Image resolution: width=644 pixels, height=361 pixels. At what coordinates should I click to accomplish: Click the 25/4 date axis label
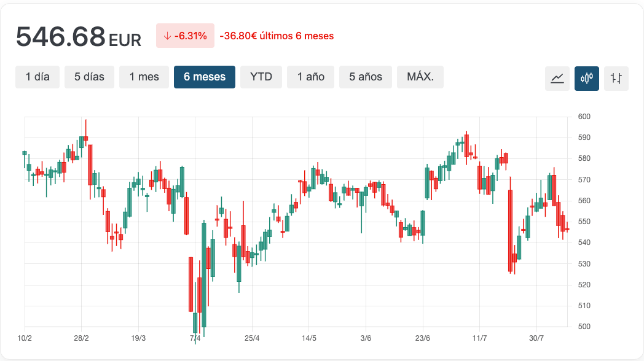tap(252, 338)
